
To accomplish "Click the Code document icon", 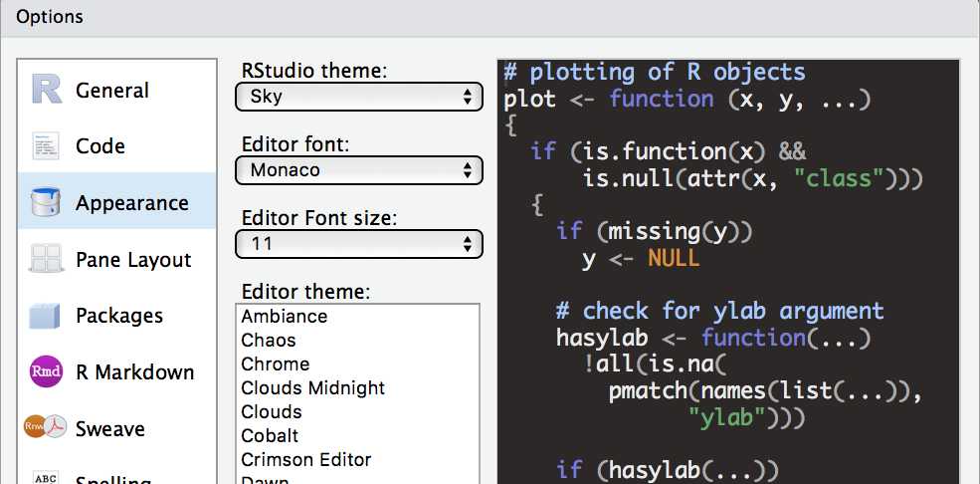I will [47, 146].
